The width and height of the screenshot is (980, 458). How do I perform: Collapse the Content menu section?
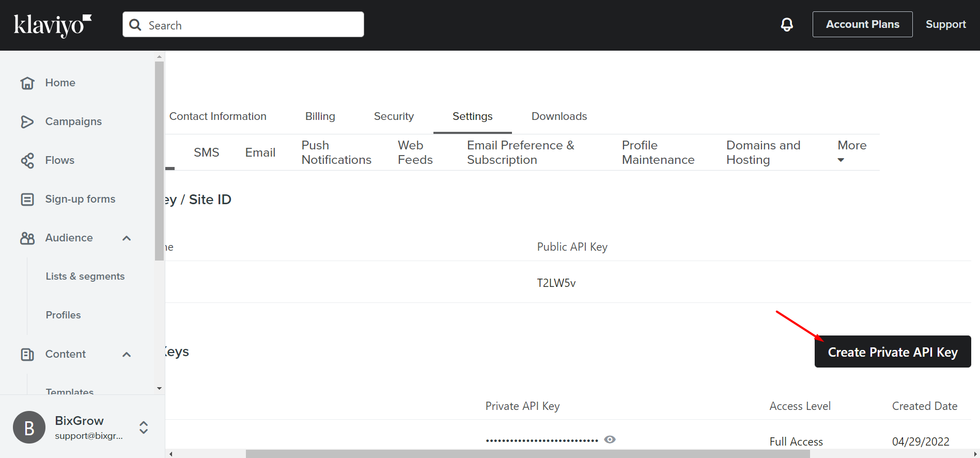tap(127, 354)
